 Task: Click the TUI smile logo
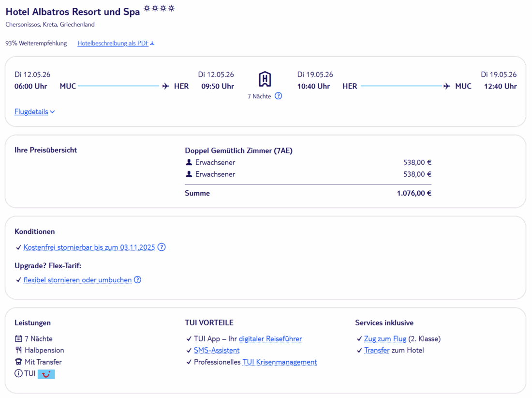click(46, 374)
